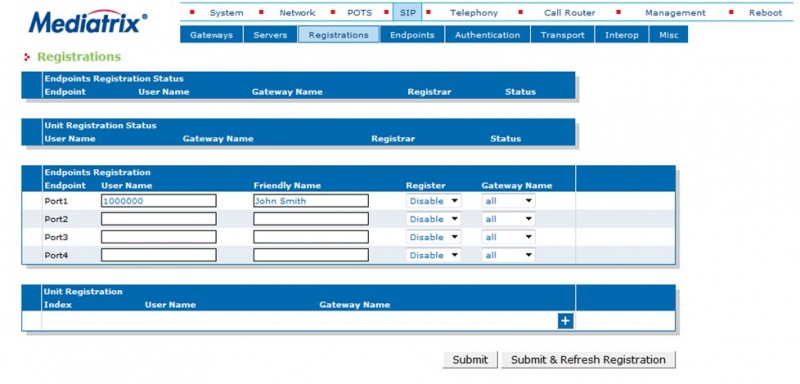The image size is (800, 384).
Task: Click the Port2 endpoint label
Action: [x=56, y=219]
